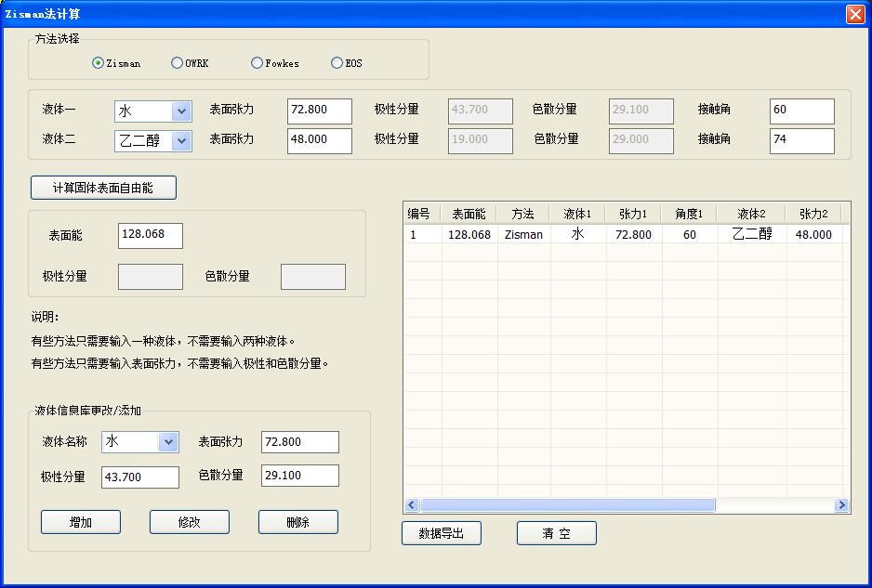The image size is (872, 588).
Task: Edit the 接触角 value 60 for liquid one
Action: pos(801,111)
